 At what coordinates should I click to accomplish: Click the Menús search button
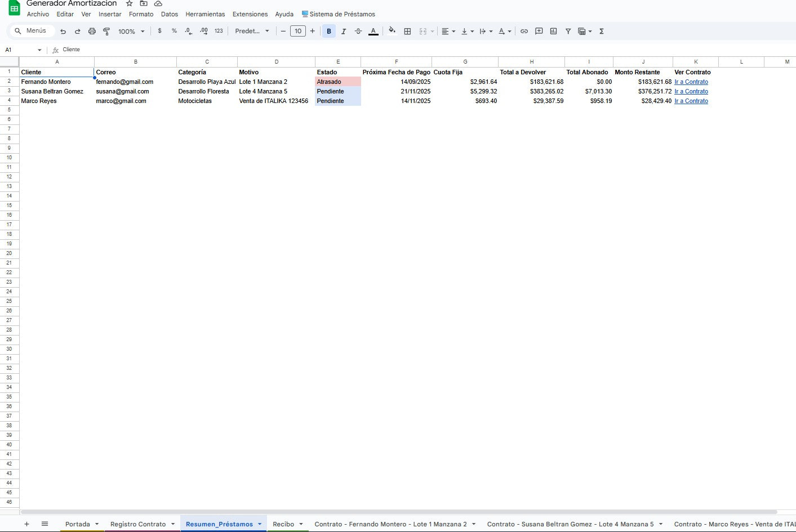pos(32,30)
